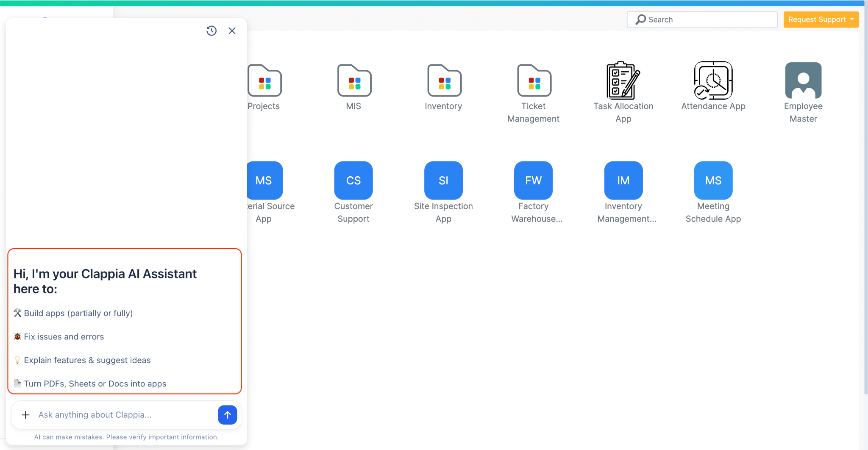The width and height of the screenshot is (868, 450).
Task: Open the Employee Master app icon
Action: click(x=803, y=80)
